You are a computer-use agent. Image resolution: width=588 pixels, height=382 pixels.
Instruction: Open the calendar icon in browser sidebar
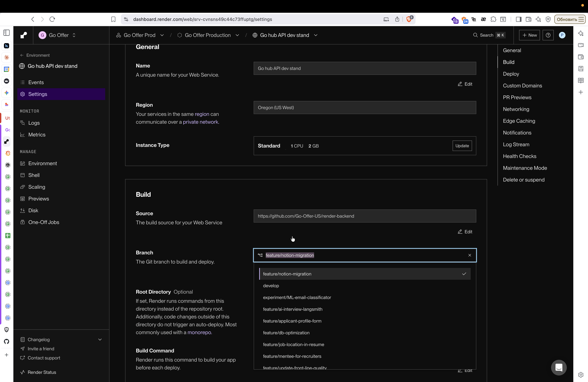7,69
